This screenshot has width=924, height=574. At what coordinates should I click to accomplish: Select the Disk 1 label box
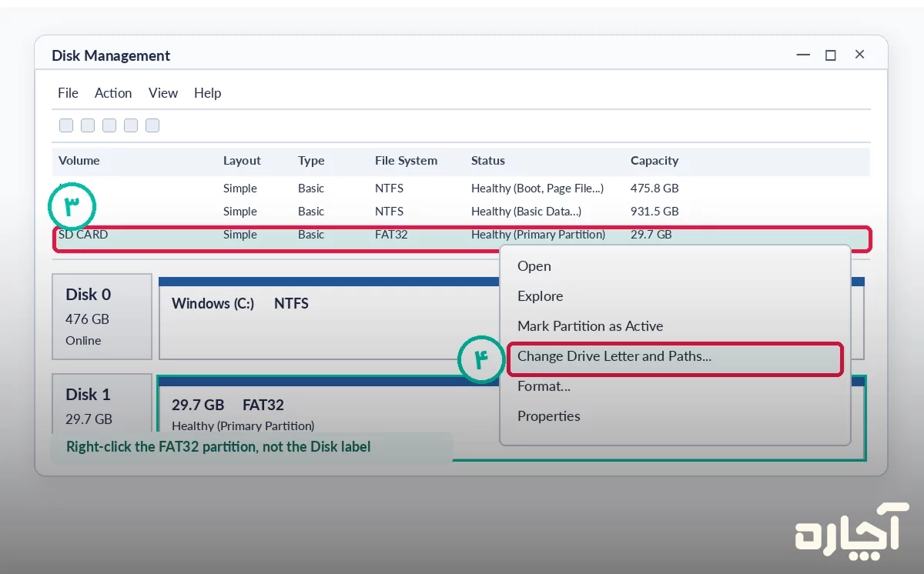[x=102, y=404]
